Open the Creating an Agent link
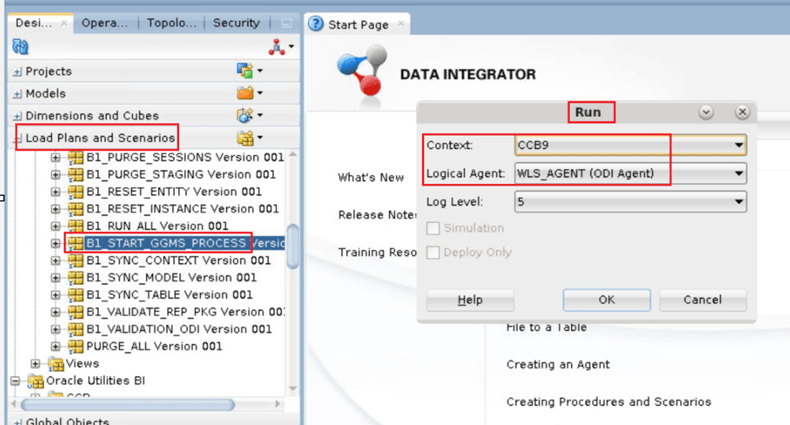The image size is (790, 425). 558,365
